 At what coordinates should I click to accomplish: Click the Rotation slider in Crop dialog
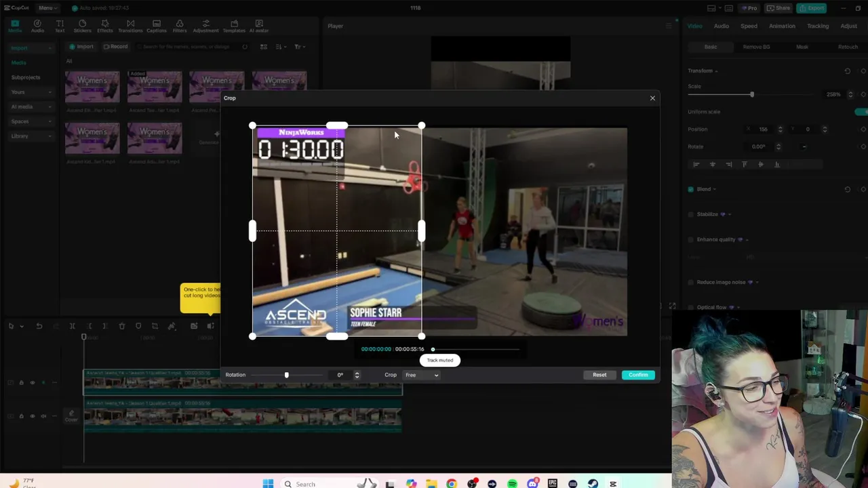(x=286, y=375)
